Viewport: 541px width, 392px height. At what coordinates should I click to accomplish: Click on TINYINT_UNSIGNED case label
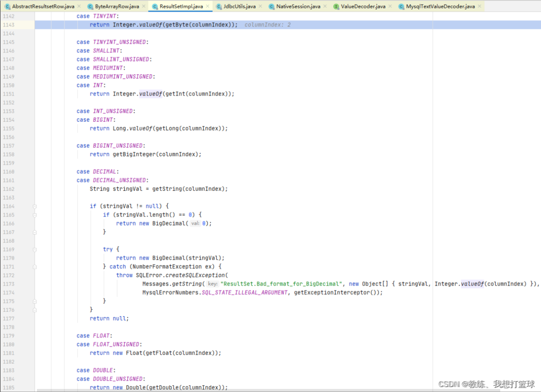tap(119, 42)
